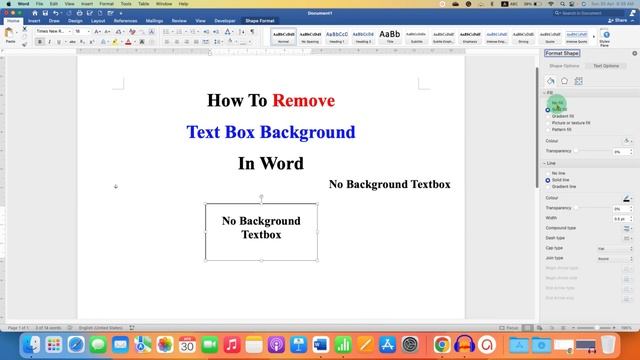This screenshot has height=360, width=640.
Task: Clear formatting eraser icon
Action: 132,31
